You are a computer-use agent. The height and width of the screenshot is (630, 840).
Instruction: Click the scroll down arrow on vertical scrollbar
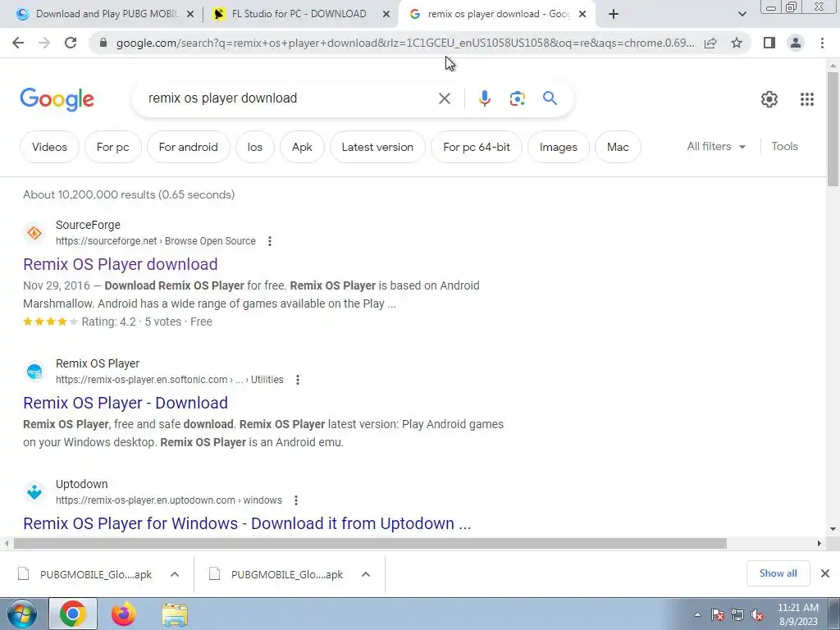tap(833, 529)
